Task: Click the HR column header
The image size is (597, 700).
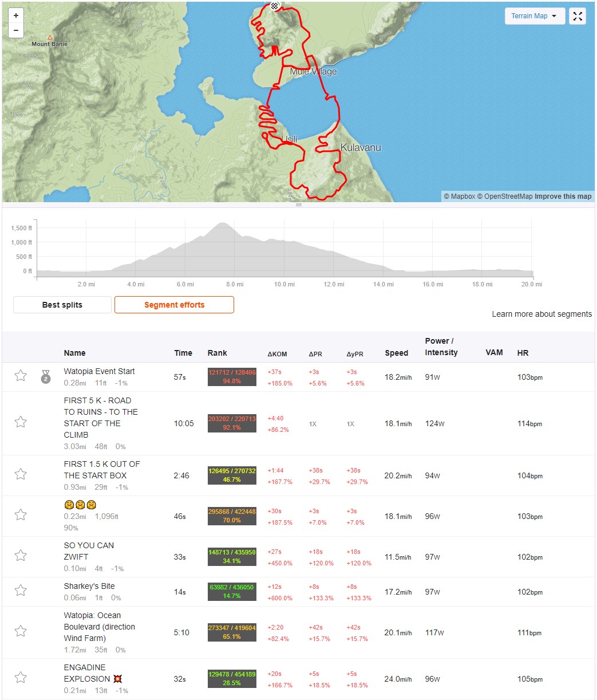Action: click(x=523, y=353)
